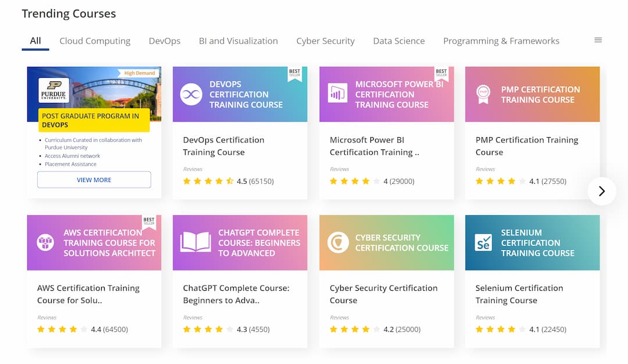The height and width of the screenshot is (364, 628).
Task: Click the Purdue University logo
Action: coord(53,91)
